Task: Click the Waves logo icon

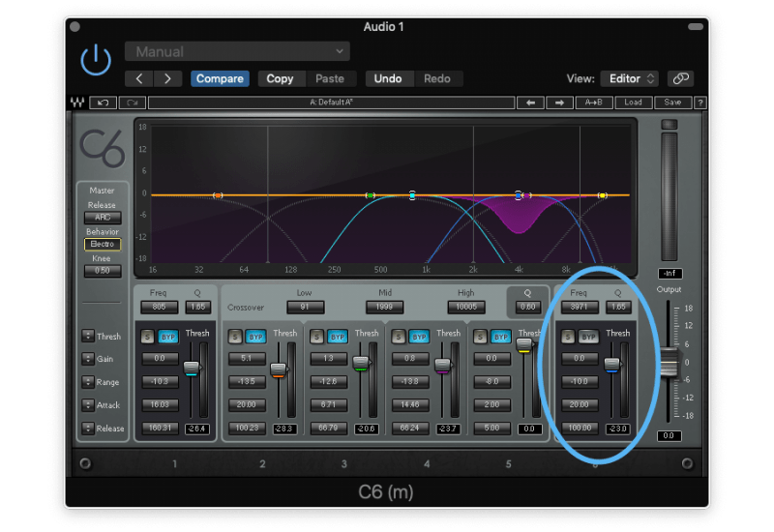Action: click(77, 103)
